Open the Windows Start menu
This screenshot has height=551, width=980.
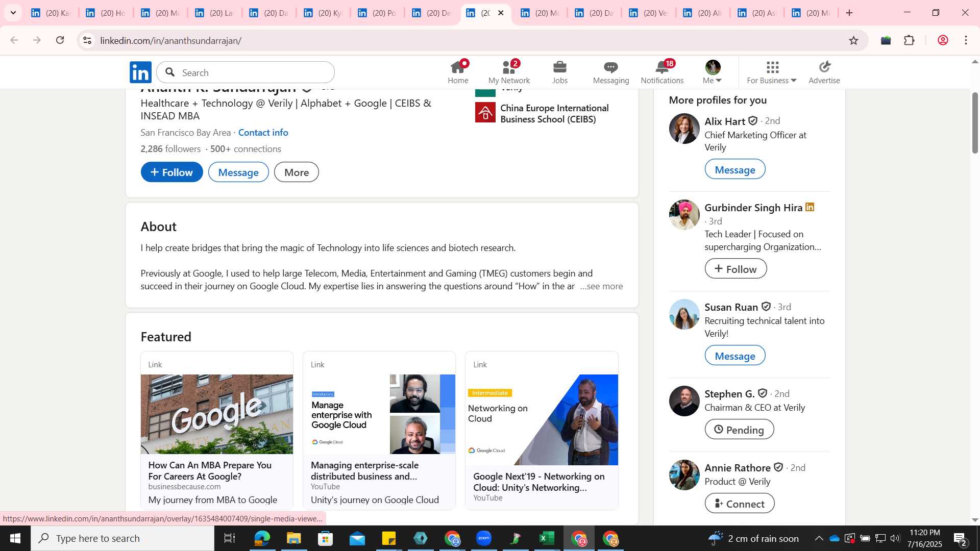[x=15, y=538]
